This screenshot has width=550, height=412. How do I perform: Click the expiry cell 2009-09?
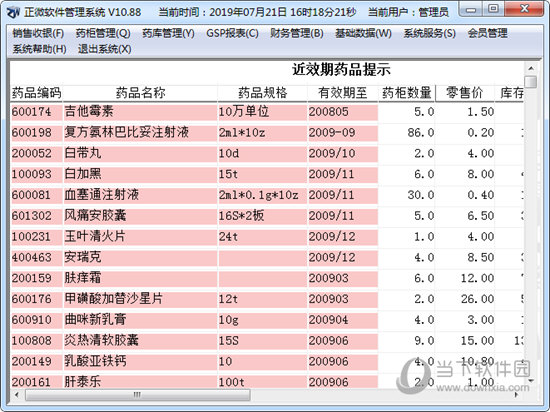(x=343, y=133)
